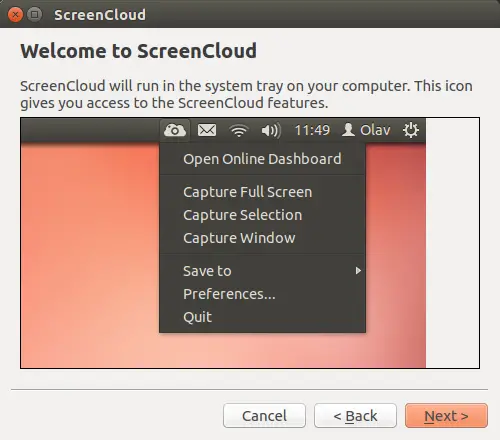
Task: Expand the Save to submenu arrow
Action: [x=358, y=271]
